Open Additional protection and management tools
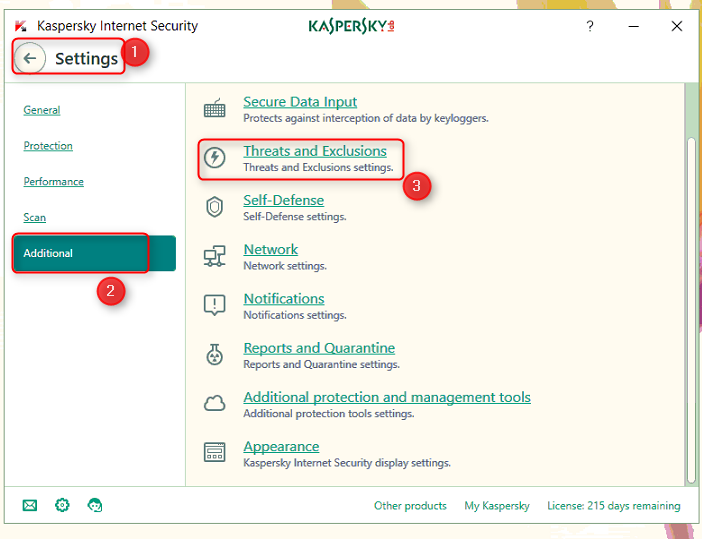This screenshot has height=539, width=702. click(387, 398)
